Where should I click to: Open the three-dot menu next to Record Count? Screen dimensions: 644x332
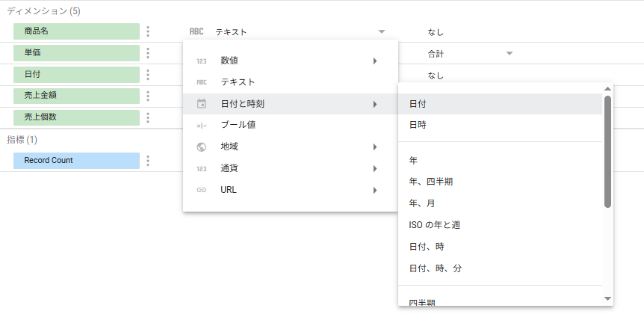click(148, 161)
